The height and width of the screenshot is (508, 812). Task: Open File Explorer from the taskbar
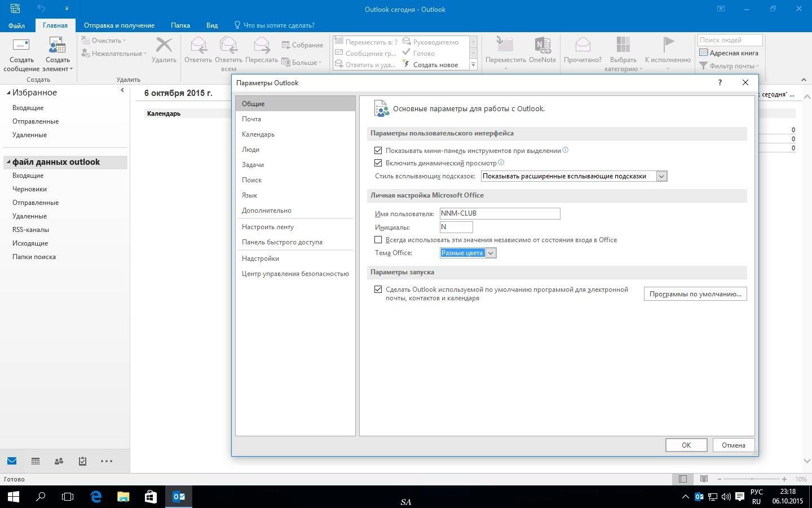pyautogui.click(x=123, y=497)
